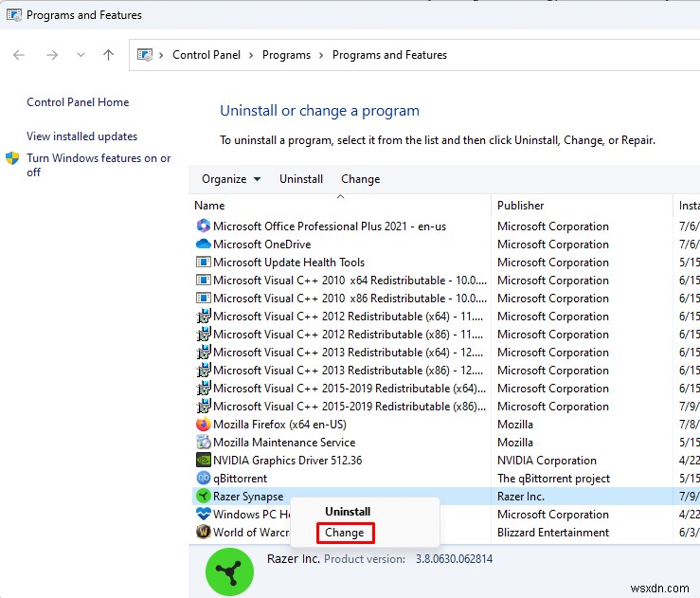Select Microsoft Update Health Tools entry
This screenshot has height=598, width=700.
[289, 263]
